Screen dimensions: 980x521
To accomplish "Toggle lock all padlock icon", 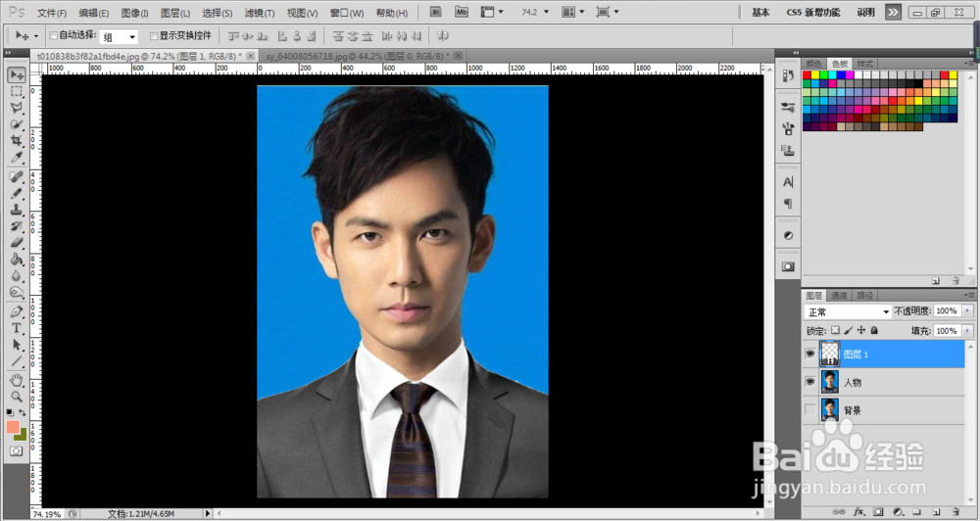I will [x=874, y=330].
